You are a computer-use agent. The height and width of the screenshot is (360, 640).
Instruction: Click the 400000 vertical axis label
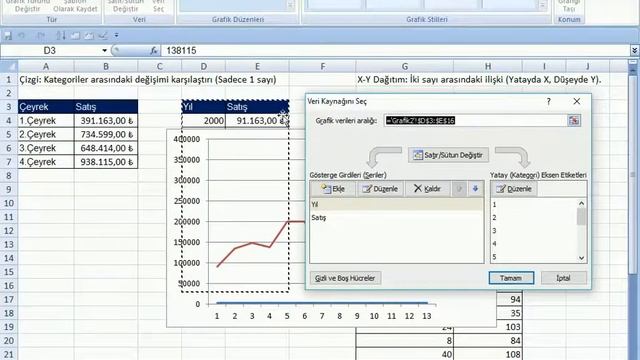(187, 139)
